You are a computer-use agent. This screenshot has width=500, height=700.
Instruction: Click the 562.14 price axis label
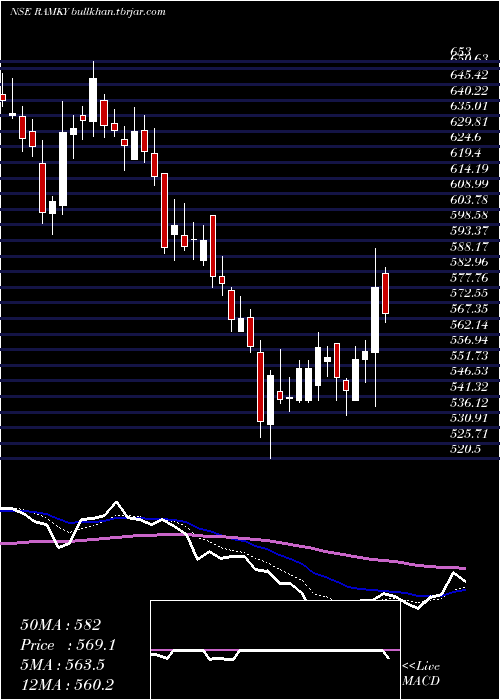pyautogui.click(x=469, y=324)
